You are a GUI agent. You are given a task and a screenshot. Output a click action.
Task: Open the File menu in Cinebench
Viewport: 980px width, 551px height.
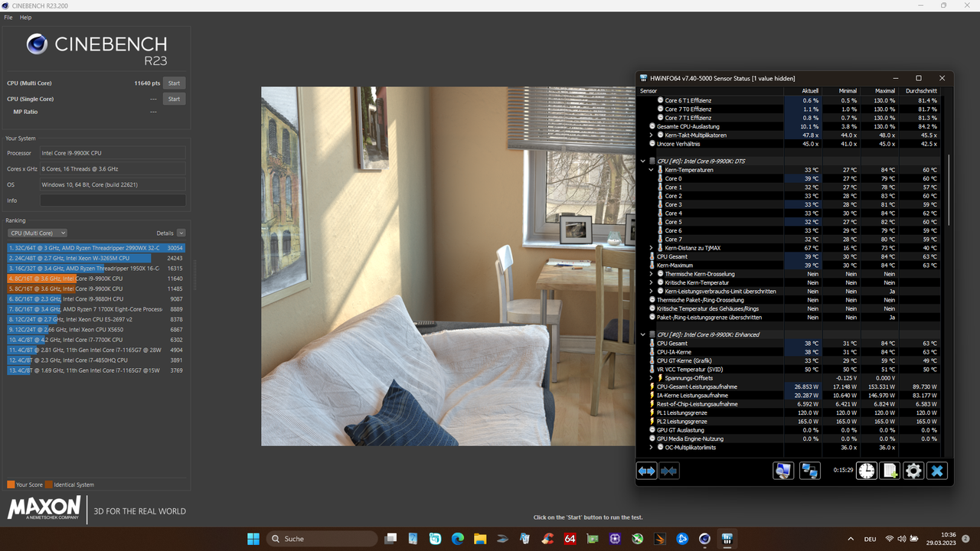(8, 17)
